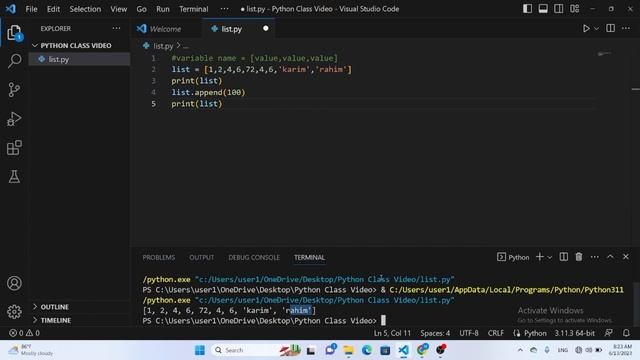Open the Go menu
640x360 pixels.
click(141, 9)
